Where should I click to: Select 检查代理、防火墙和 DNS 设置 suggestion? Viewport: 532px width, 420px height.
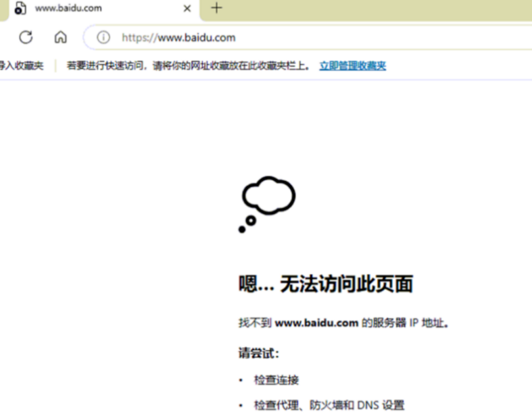pos(329,405)
